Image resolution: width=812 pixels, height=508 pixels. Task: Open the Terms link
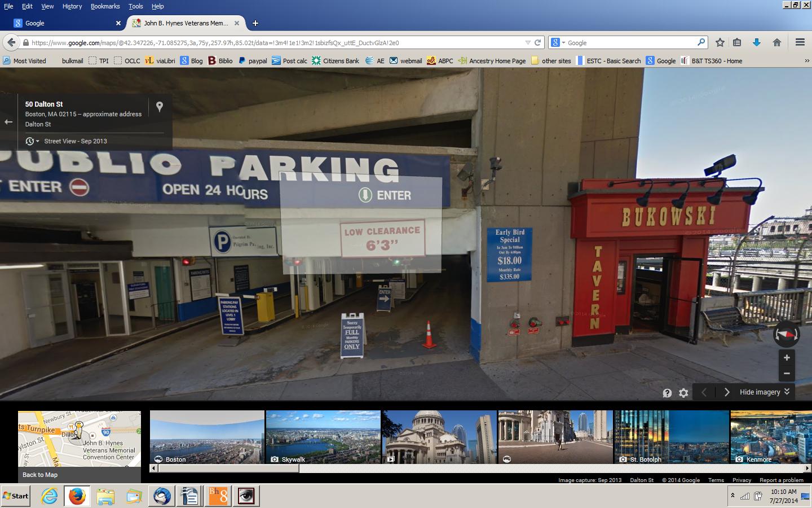point(716,480)
